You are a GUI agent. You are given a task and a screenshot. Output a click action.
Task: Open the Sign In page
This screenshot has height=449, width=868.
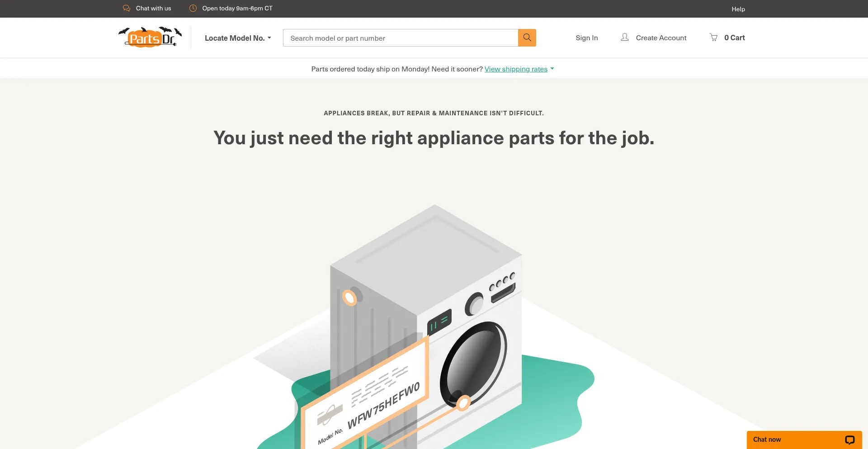click(x=586, y=38)
